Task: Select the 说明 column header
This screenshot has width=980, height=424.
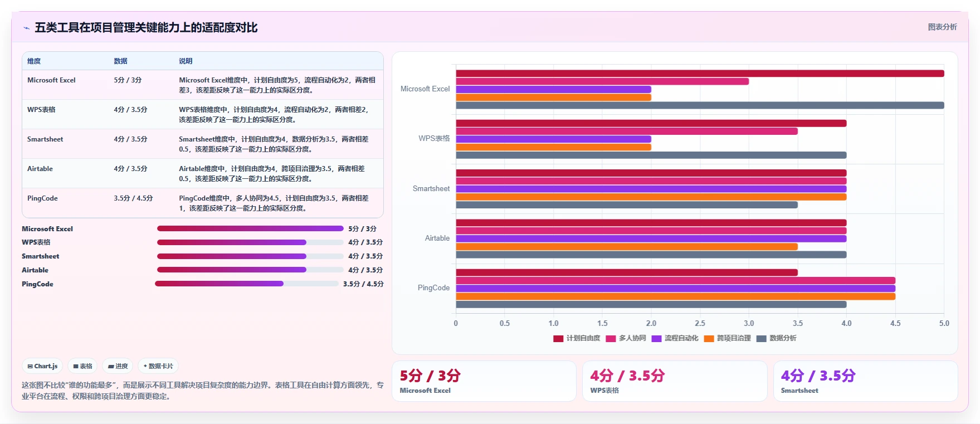Action: point(186,61)
